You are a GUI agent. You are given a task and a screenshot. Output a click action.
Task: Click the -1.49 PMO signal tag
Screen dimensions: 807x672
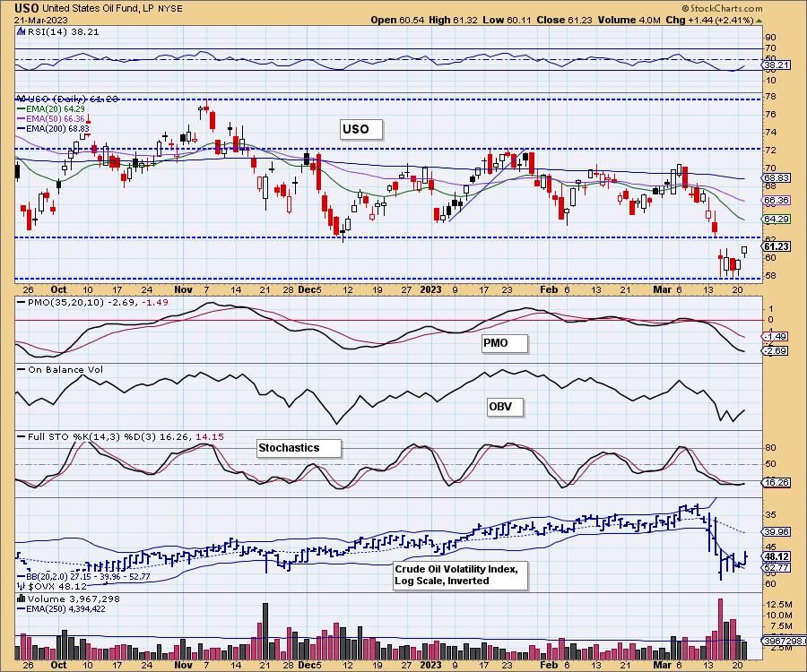pos(775,337)
